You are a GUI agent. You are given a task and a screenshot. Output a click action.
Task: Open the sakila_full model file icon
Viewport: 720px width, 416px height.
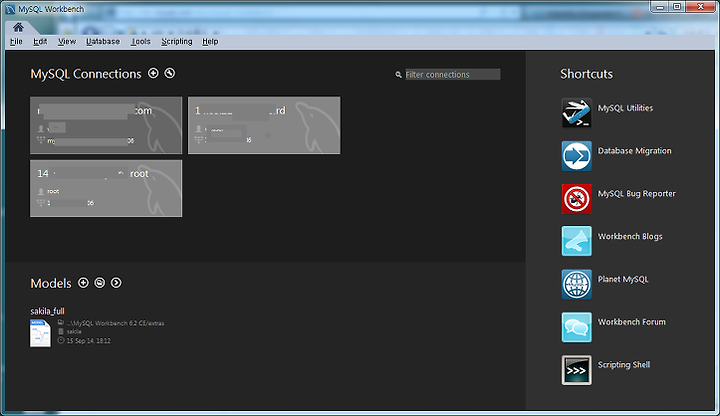[x=40, y=333]
